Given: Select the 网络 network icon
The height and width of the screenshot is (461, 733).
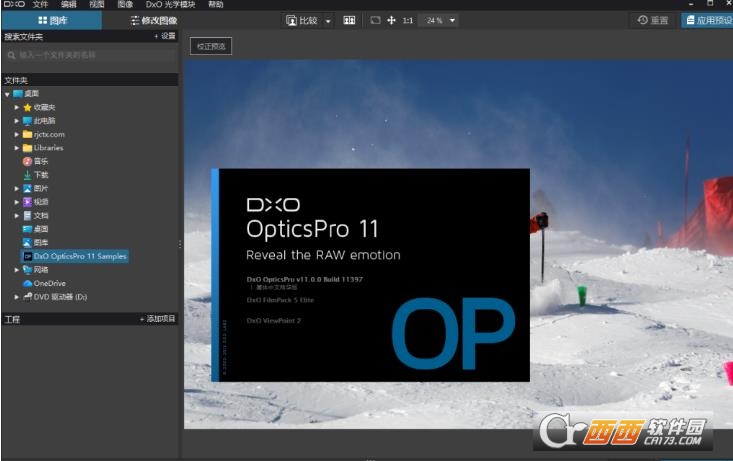Looking at the screenshot, I should pos(28,270).
